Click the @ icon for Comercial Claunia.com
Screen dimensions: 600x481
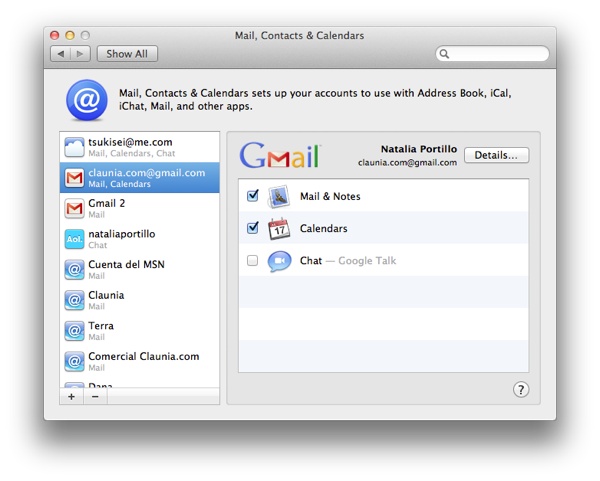(x=74, y=362)
